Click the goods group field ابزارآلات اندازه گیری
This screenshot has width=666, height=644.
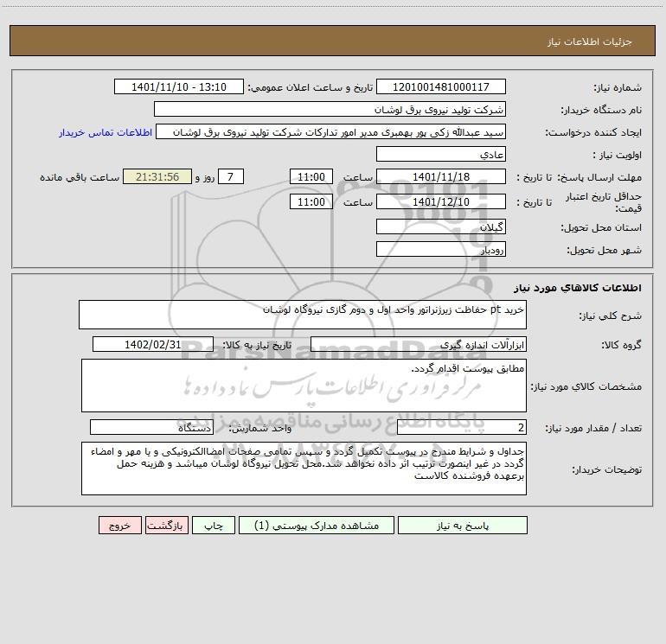[x=419, y=344]
